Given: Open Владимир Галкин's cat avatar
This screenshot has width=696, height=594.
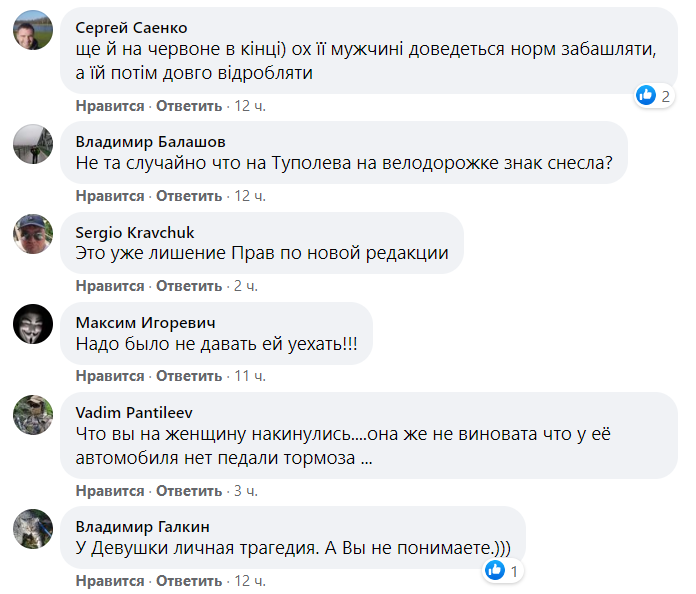Looking at the screenshot, I should (32, 529).
